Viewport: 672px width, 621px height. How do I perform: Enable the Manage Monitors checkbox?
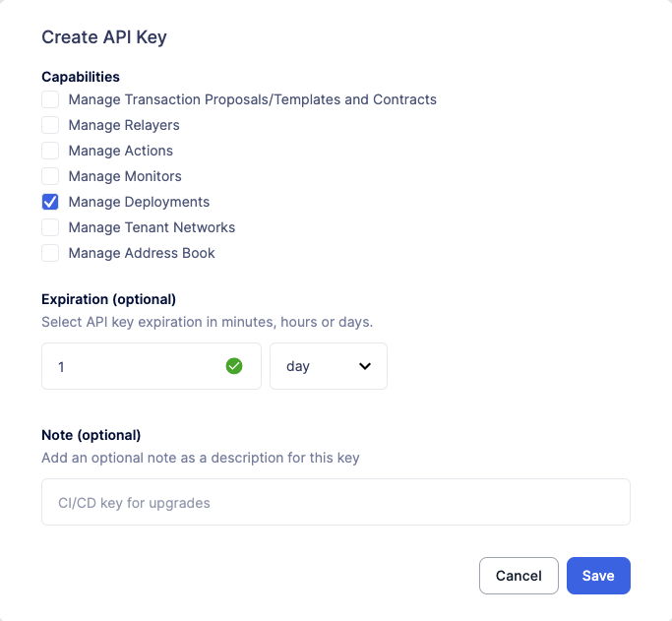(50, 176)
